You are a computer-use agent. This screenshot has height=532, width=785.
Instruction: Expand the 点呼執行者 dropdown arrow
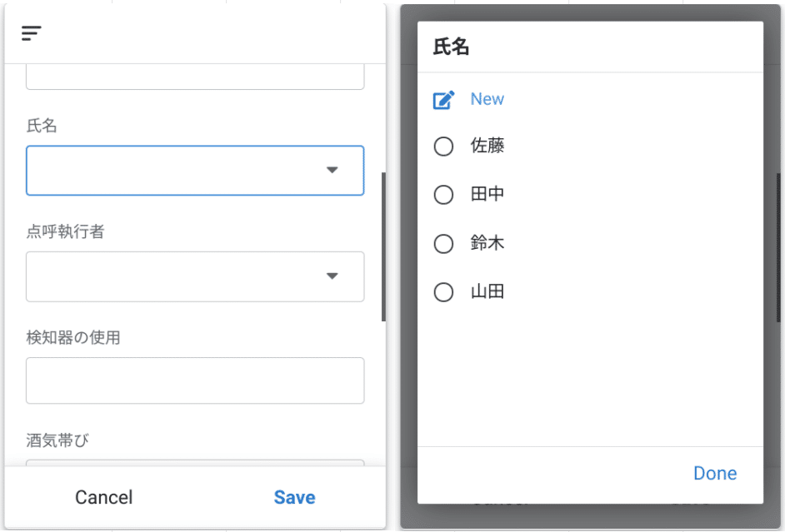[x=332, y=276]
